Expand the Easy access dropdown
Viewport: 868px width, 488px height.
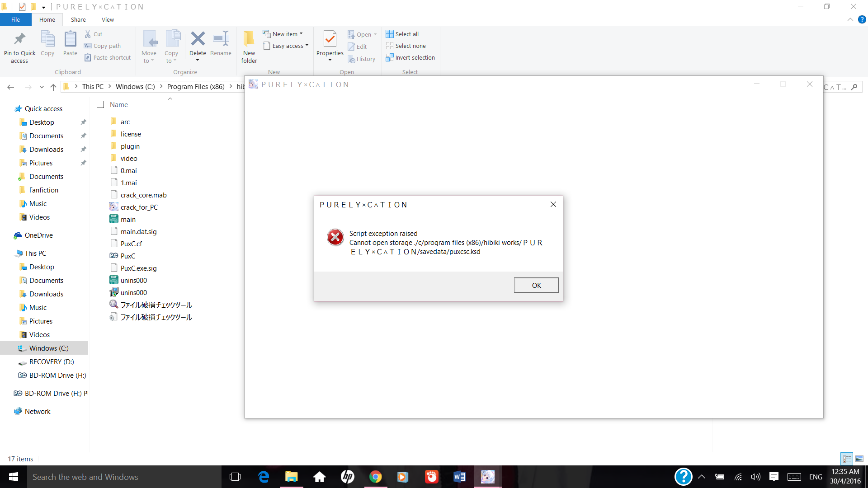coord(286,46)
